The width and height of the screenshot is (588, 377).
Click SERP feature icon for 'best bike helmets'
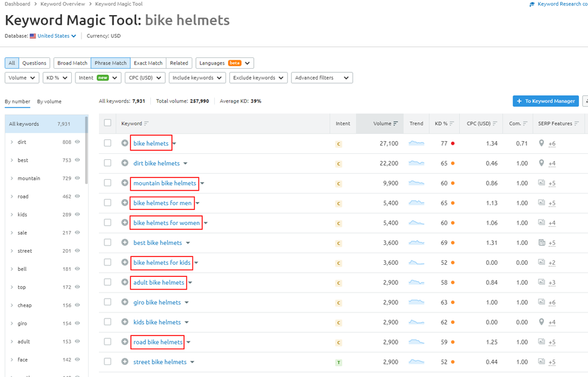coord(542,242)
